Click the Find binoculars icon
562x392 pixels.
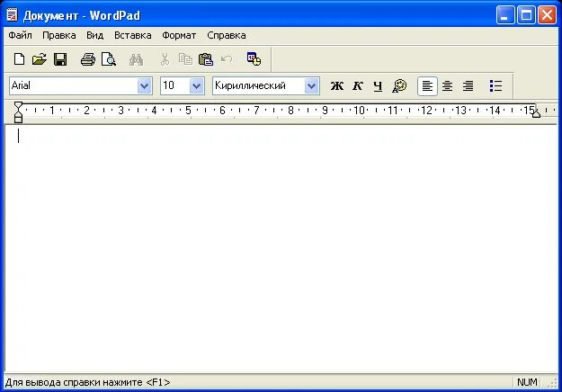pyautogui.click(x=136, y=59)
